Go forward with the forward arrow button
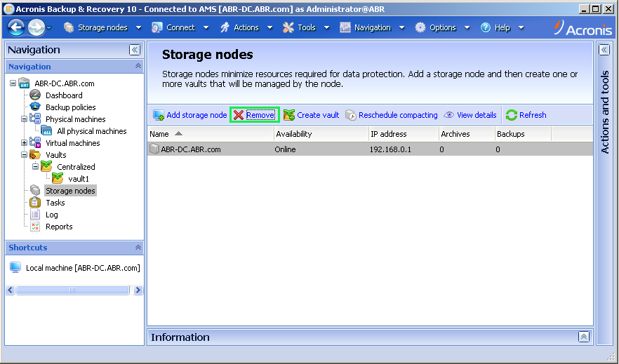Screen dimensions: 619x364 [36, 27]
